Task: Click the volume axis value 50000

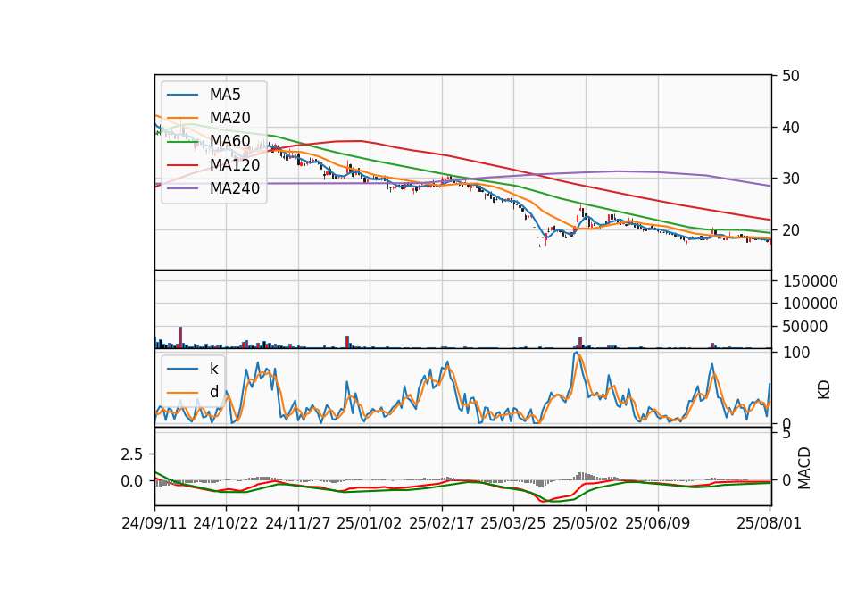Action: [x=805, y=327]
